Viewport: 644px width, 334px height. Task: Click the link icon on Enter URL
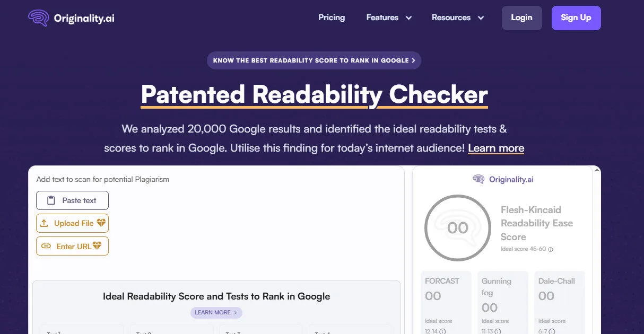coord(46,245)
